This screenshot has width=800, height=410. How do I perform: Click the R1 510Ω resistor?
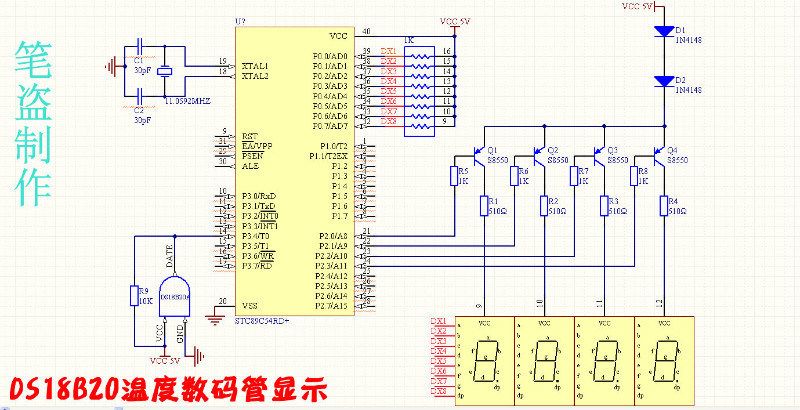[485, 206]
